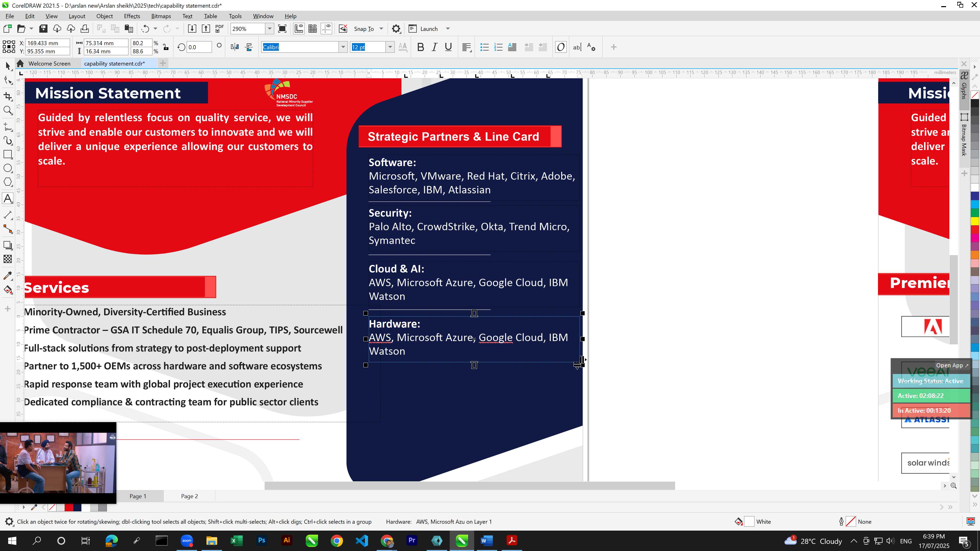The width and height of the screenshot is (980, 551).
Task: Toggle bullet list formatting
Action: (484, 47)
